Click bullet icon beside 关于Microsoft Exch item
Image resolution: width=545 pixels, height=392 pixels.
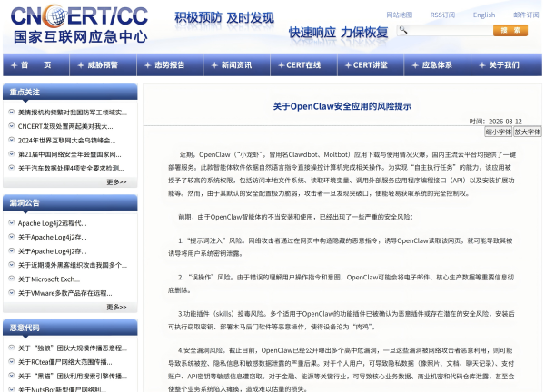point(12,279)
